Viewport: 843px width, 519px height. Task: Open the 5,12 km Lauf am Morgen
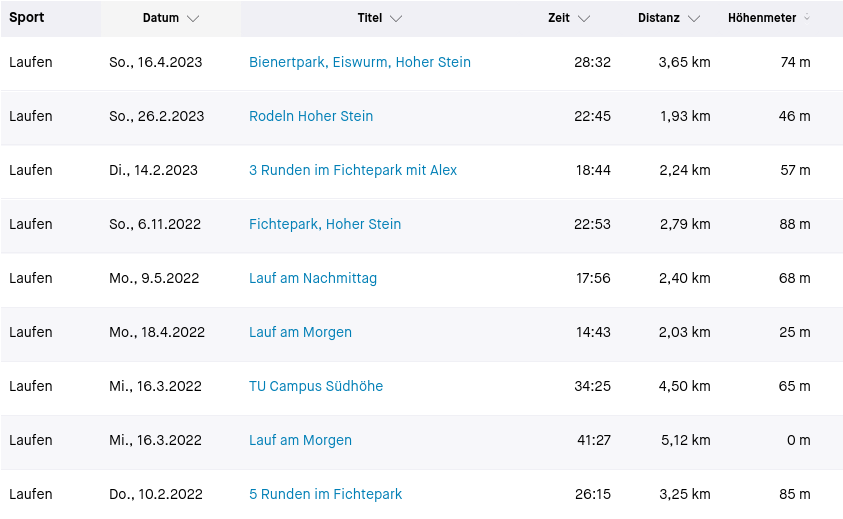pyautogui.click(x=300, y=440)
